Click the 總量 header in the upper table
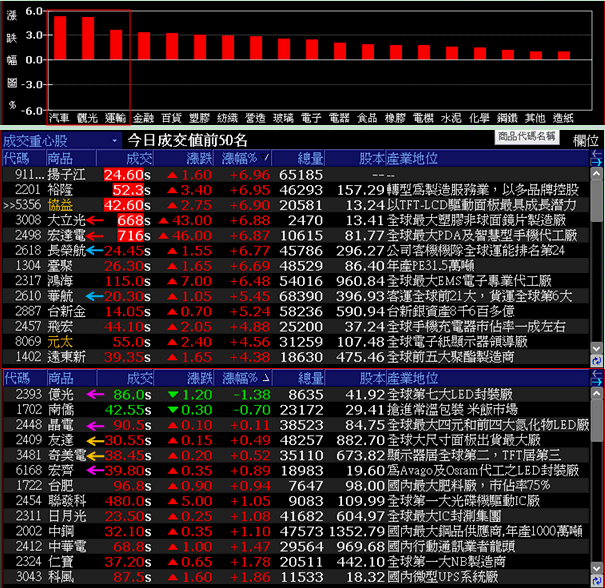Image resolution: width=605 pixels, height=588 pixels. [298, 158]
